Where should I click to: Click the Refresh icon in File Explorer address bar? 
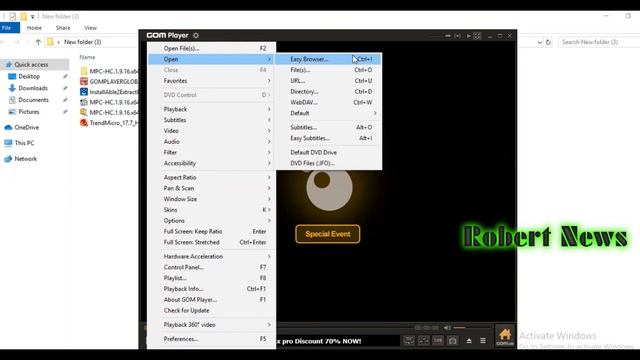tap(548, 42)
